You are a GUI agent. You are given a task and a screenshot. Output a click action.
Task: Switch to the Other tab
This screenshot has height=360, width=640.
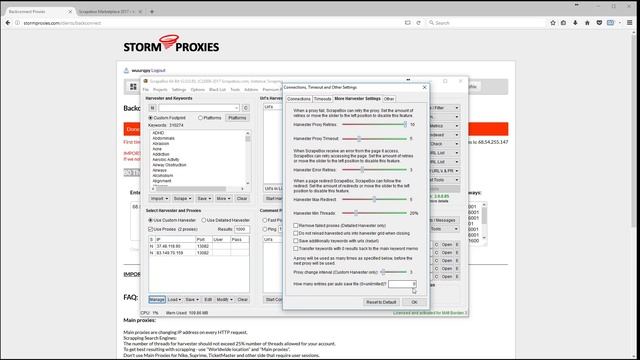coord(389,99)
